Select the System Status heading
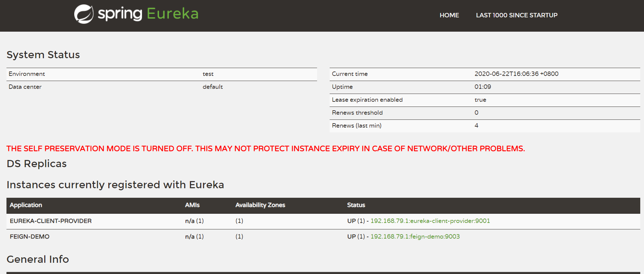 [x=43, y=55]
